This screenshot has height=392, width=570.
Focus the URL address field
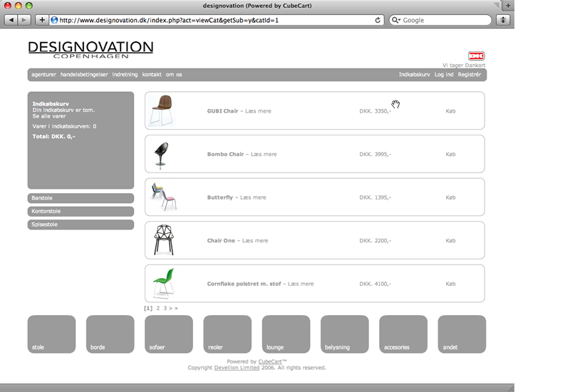pyautogui.click(x=217, y=20)
